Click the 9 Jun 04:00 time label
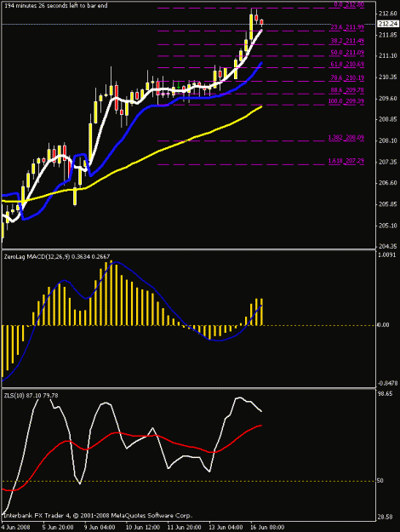The height and width of the screenshot is (532, 400). 100,527
